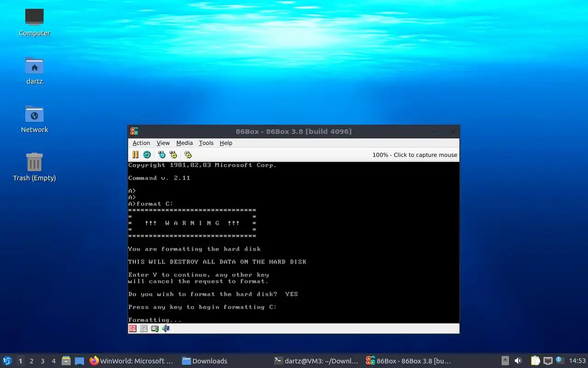Click the hard disk status bar icon

[x=155, y=328]
